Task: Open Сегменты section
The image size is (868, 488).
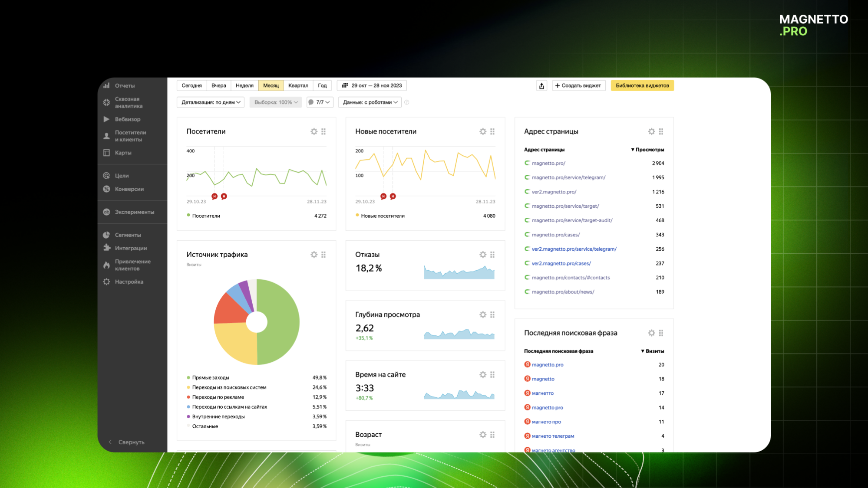Action: (x=128, y=235)
